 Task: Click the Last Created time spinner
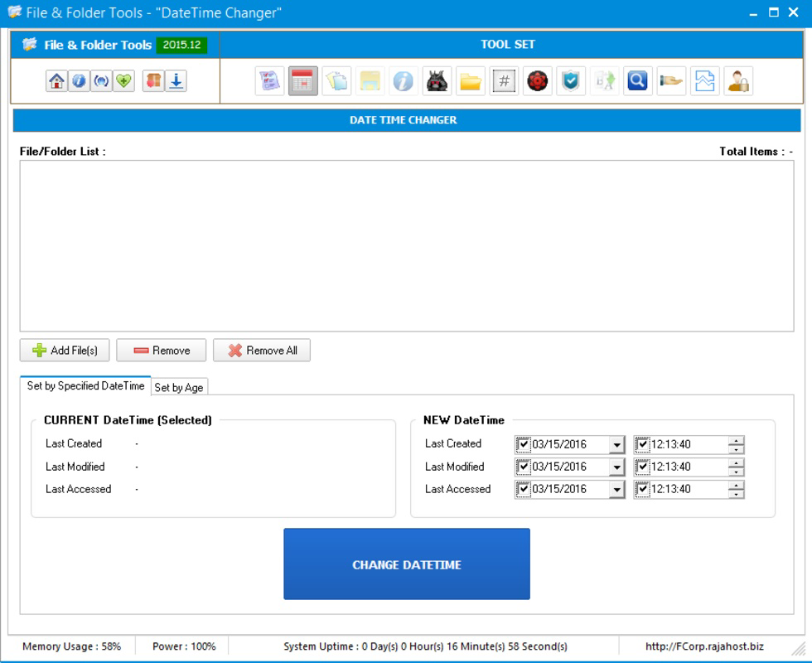pos(736,444)
